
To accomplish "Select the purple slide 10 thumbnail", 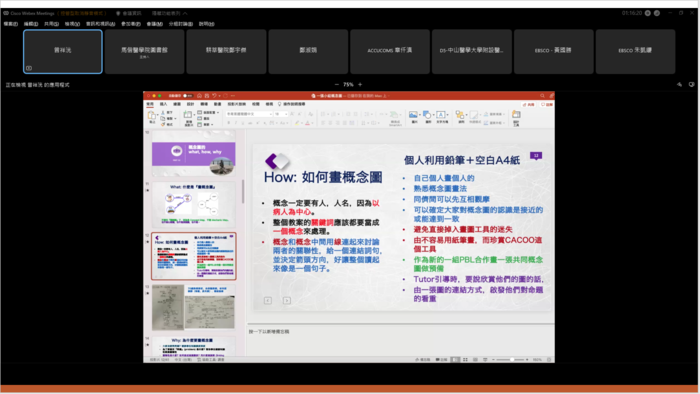I will [193, 154].
